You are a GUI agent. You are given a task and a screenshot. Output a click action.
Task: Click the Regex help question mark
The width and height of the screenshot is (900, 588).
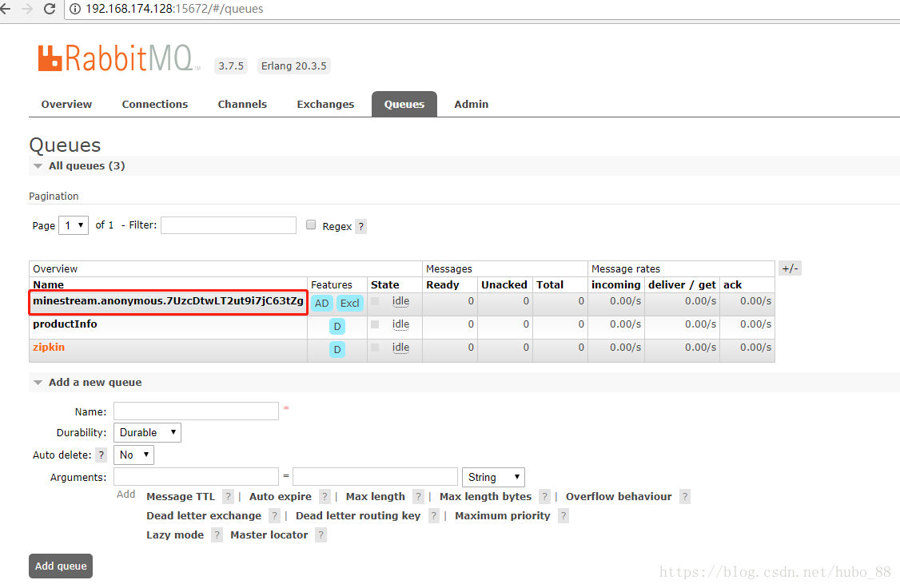point(360,227)
